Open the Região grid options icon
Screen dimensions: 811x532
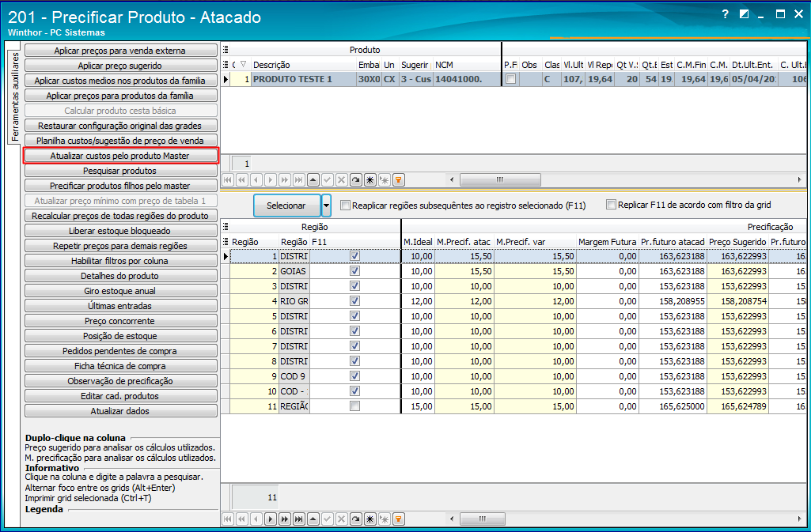(225, 227)
